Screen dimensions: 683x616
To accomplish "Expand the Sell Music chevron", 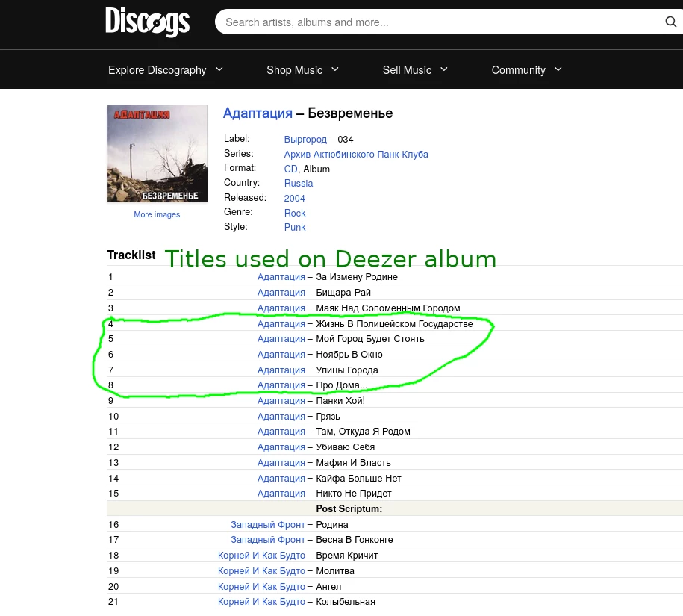I will tap(444, 69).
